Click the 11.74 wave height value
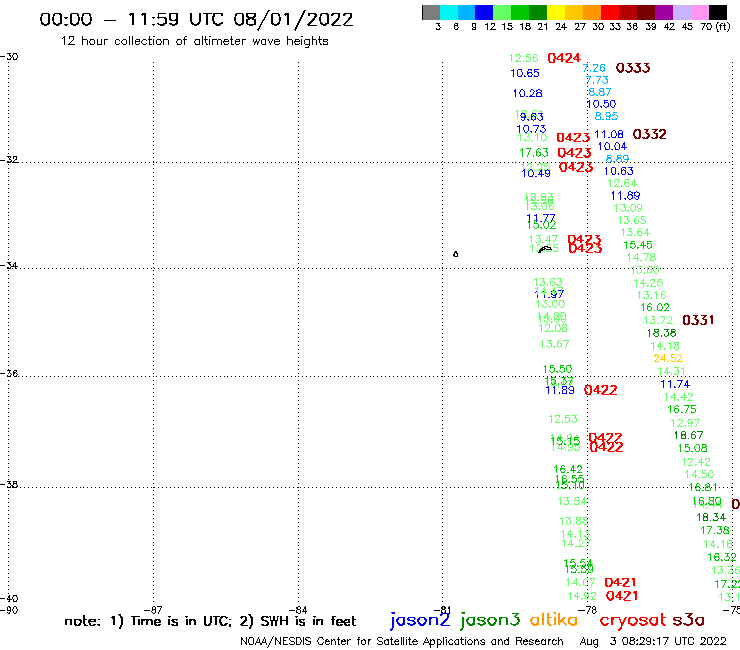This screenshot has width=740, height=650. (x=675, y=384)
